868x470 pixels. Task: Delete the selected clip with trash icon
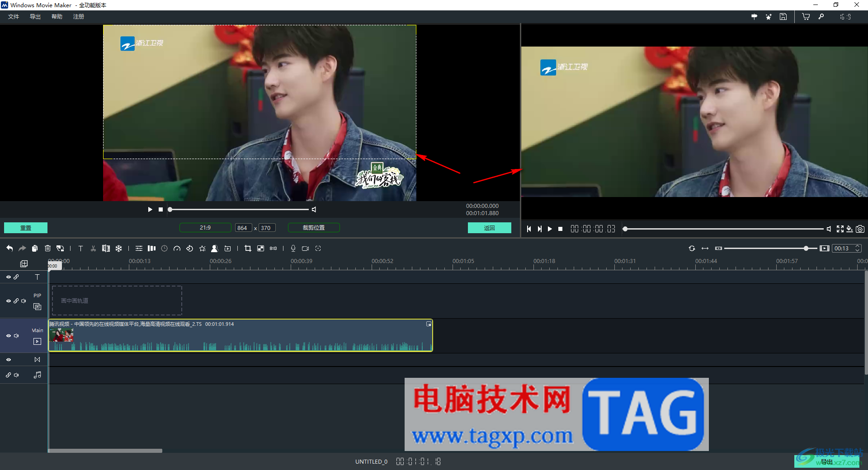pos(47,249)
